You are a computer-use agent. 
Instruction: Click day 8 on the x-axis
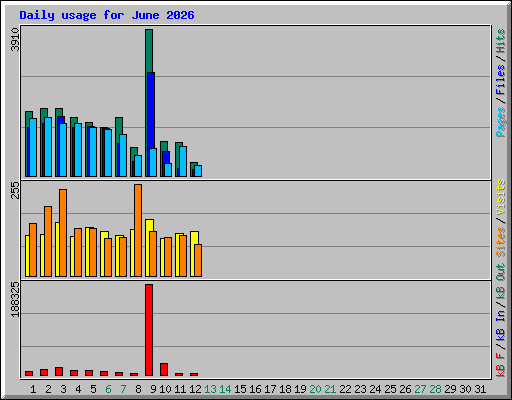click(138, 389)
